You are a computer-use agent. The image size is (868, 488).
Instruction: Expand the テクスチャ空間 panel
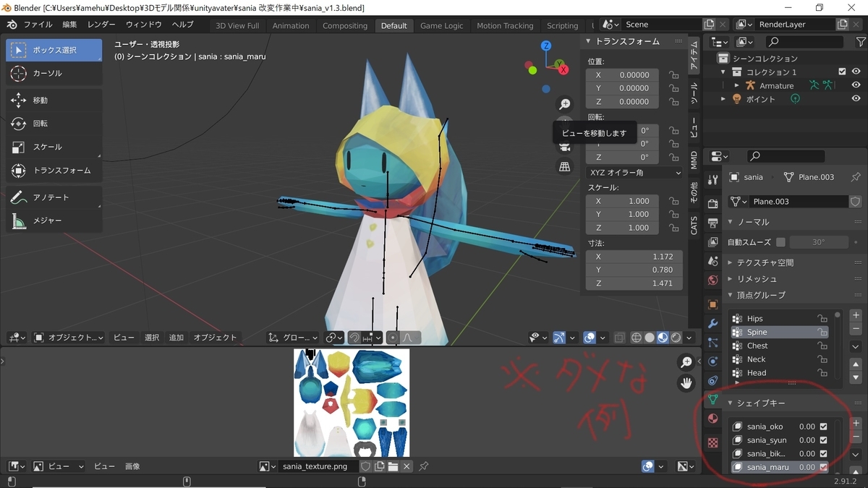tap(730, 263)
